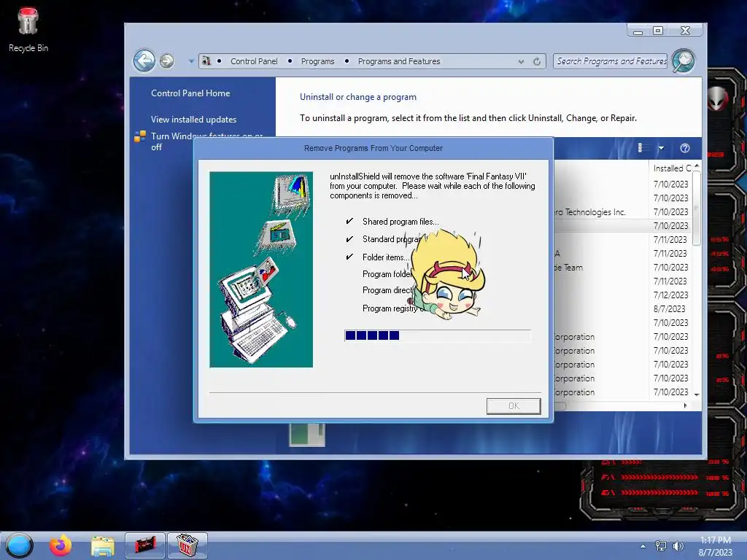
Task: Maximize the Programs and Features window
Action: [x=658, y=31]
